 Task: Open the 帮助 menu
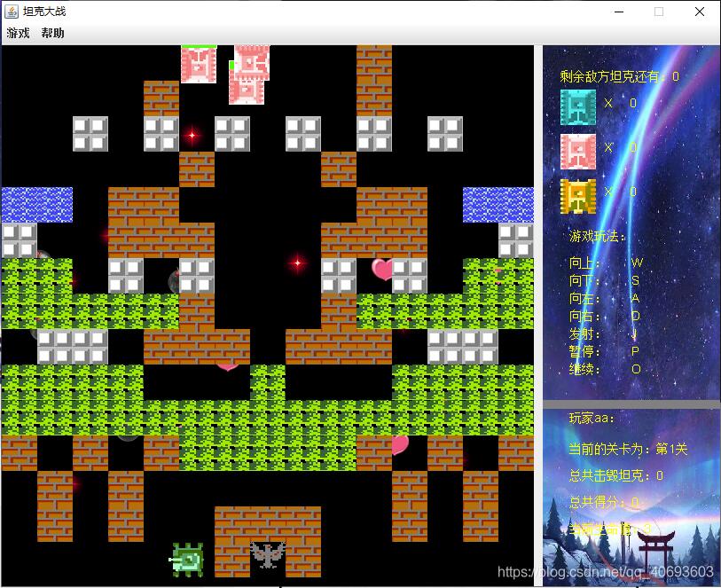point(52,33)
